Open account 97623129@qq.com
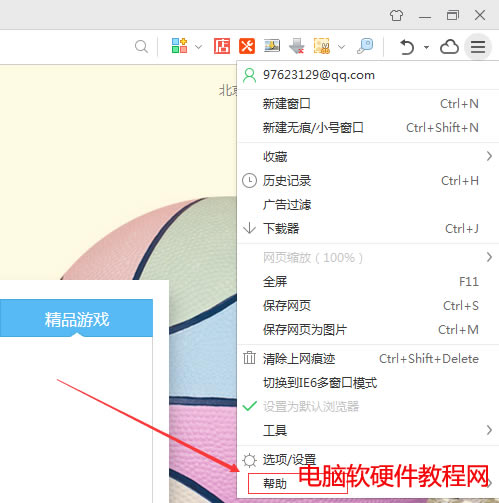The height and width of the screenshot is (503, 499). tap(368, 75)
